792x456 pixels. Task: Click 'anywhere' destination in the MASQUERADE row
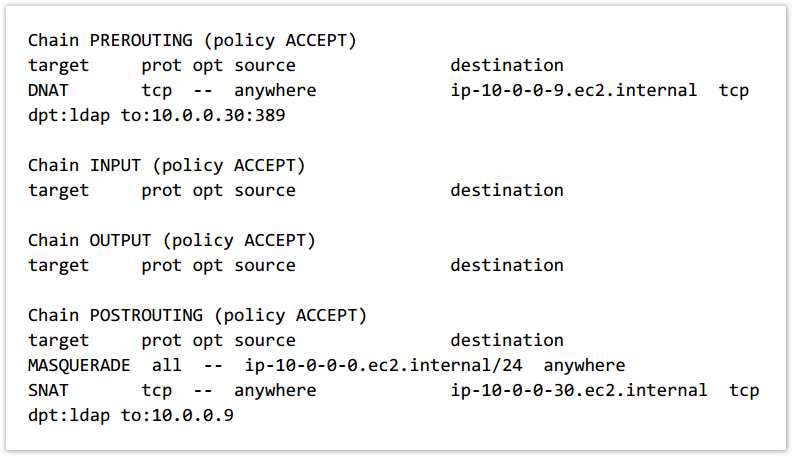584,365
